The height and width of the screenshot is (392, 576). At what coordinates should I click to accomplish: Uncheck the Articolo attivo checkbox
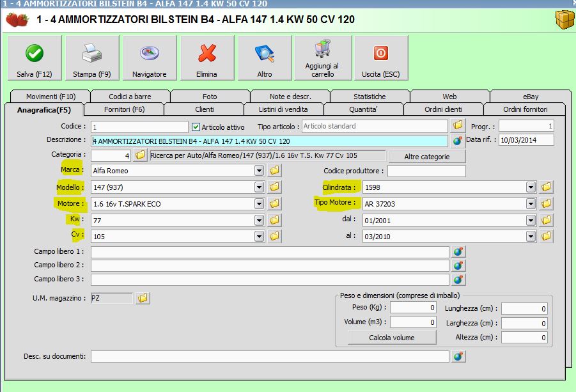click(196, 127)
